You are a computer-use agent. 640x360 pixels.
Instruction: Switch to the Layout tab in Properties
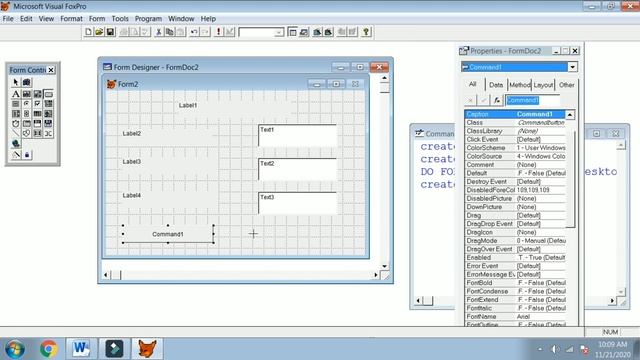pyautogui.click(x=543, y=85)
